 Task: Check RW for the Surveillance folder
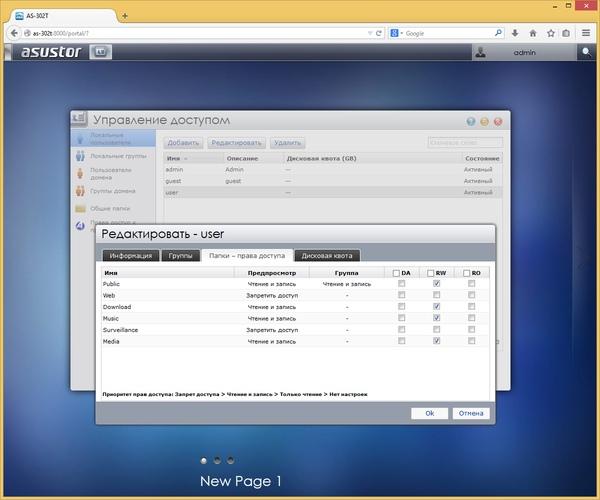(437, 329)
